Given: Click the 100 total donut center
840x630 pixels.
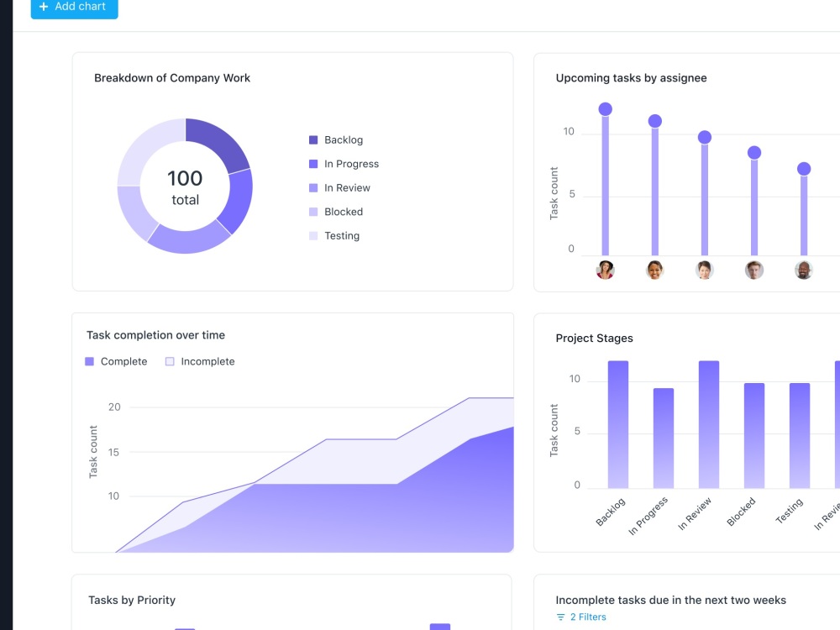Looking at the screenshot, I should [x=185, y=187].
